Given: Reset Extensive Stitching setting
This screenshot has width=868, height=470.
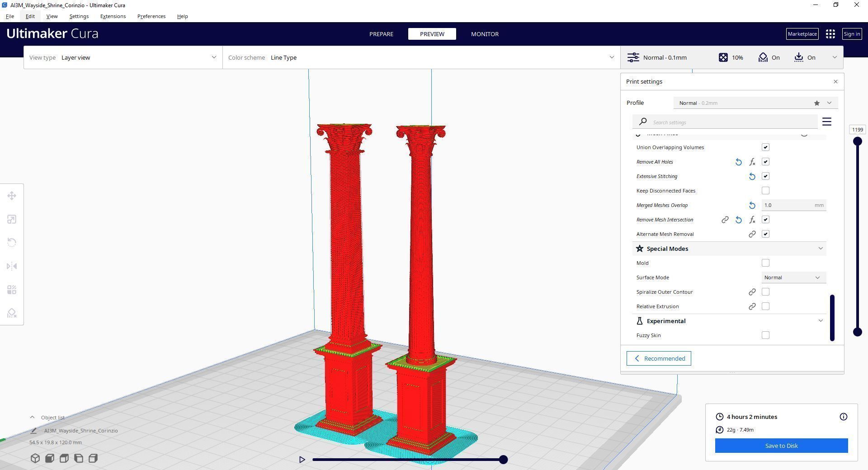Looking at the screenshot, I should pos(752,176).
